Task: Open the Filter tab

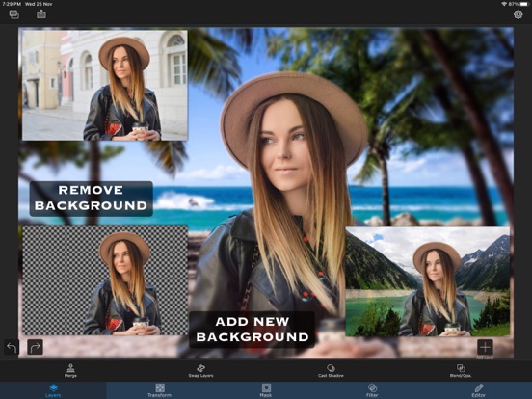Action: (372, 390)
